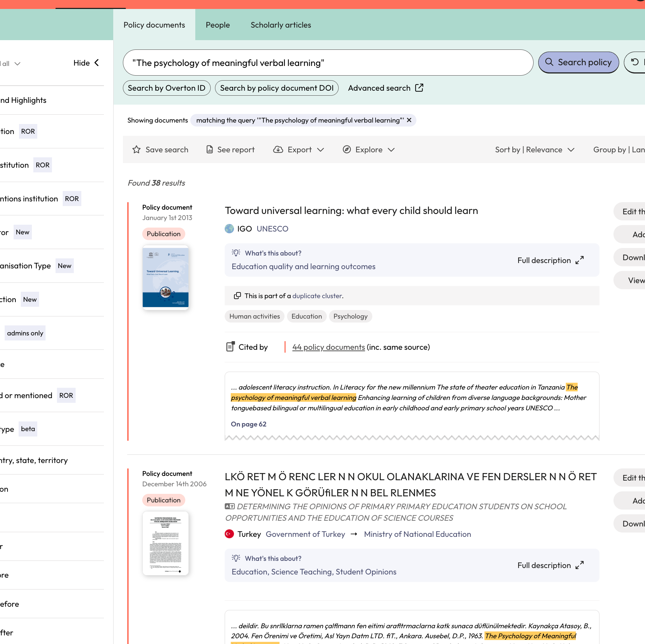Click the policy search query field
The image size is (645, 644).
pyautogui.click(x=328, y=63)
